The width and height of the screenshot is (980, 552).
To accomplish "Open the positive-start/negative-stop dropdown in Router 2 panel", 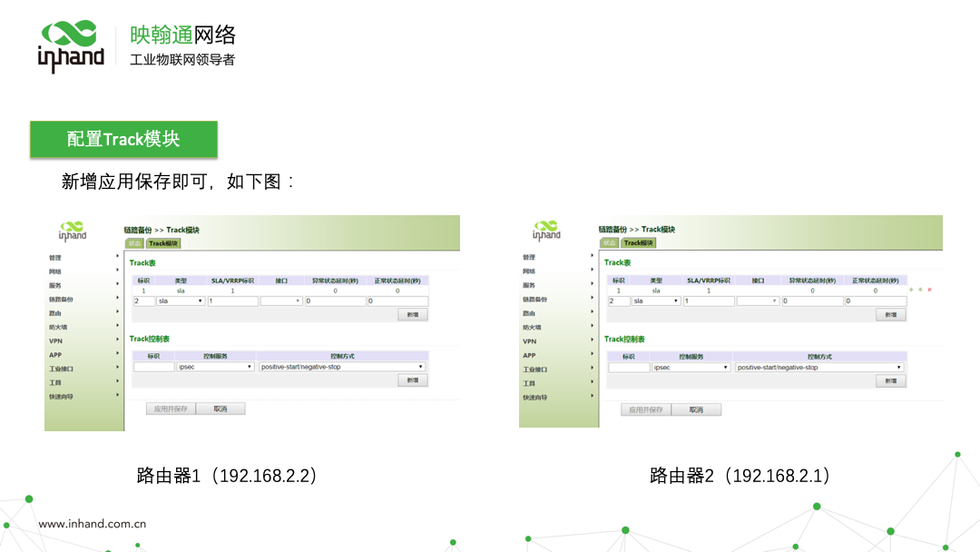I will tap(819, 368).
